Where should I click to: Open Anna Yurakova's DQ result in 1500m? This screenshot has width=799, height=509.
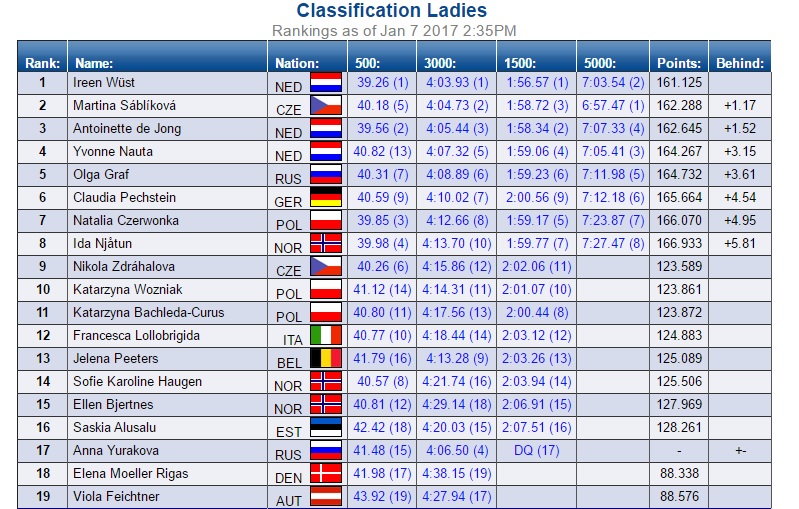537,450
